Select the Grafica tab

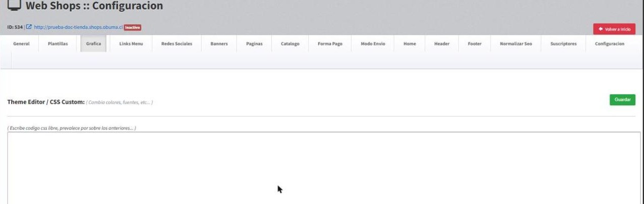pos(93,44)
